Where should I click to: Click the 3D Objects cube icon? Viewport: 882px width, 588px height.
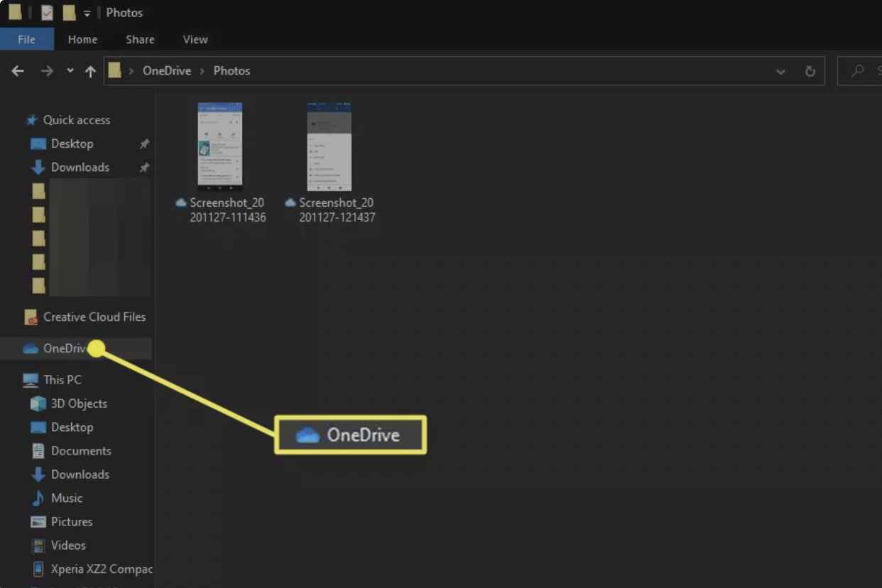(38, 403)
